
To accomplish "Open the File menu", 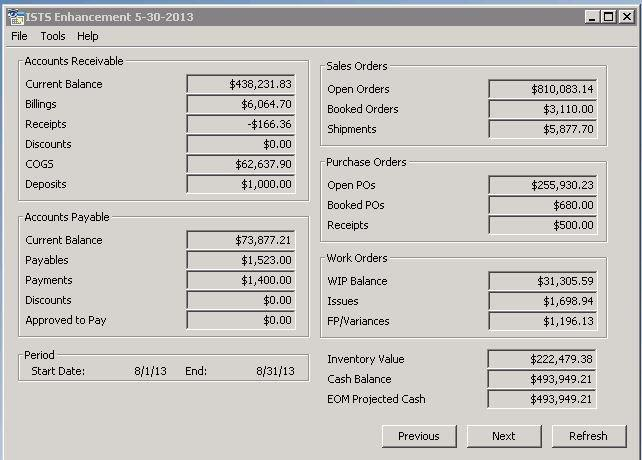I will [x=19, y=36].
